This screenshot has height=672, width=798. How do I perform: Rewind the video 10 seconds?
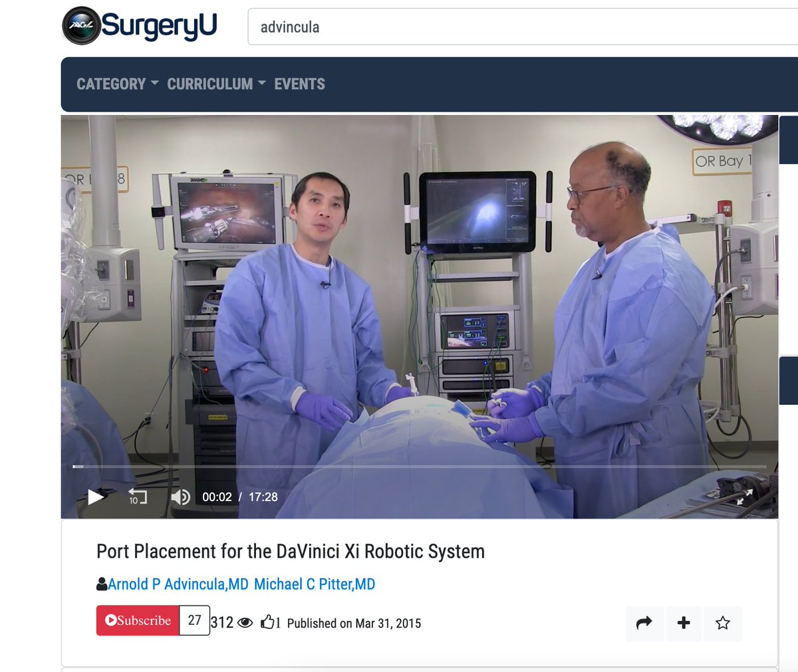137,497
